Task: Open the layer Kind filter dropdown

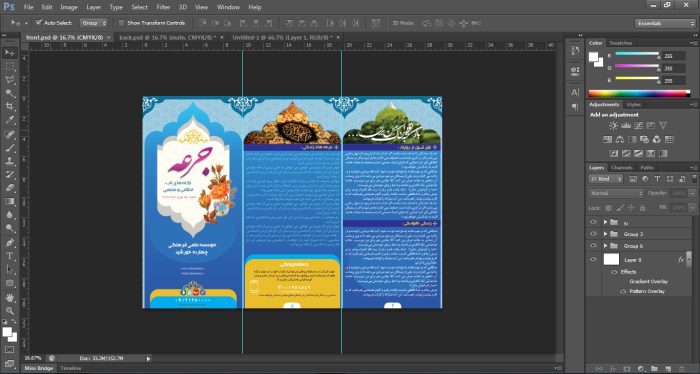Action: point(606,179)
